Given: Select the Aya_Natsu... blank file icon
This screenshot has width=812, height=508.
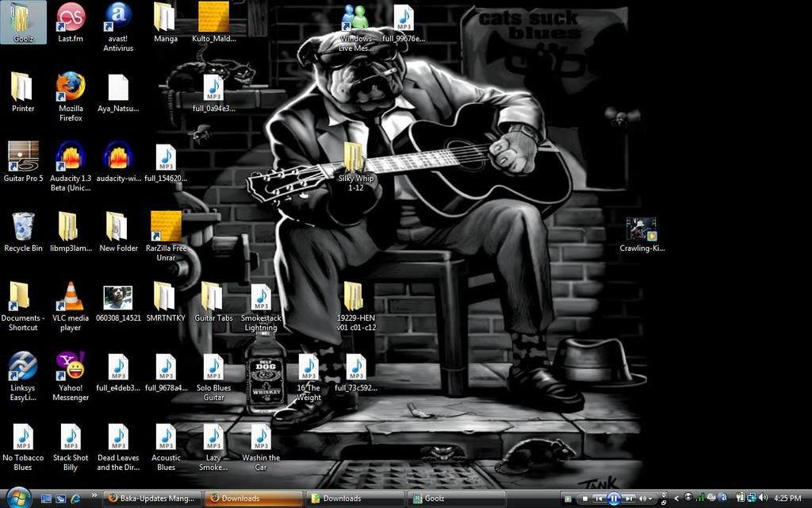Looking at the screenshot, I should (118, 92).
